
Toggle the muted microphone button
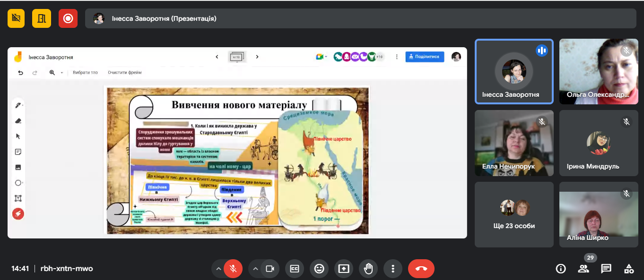point(233,269)
